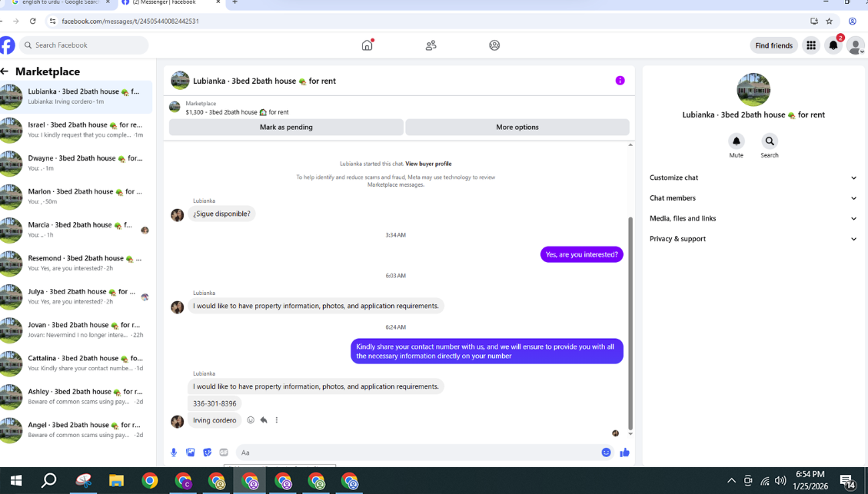Open the Facebook menu grid icon
Image resolution: width=868 pixels, height=494 pixels.
pyautogui.click(x=811, y=45)
